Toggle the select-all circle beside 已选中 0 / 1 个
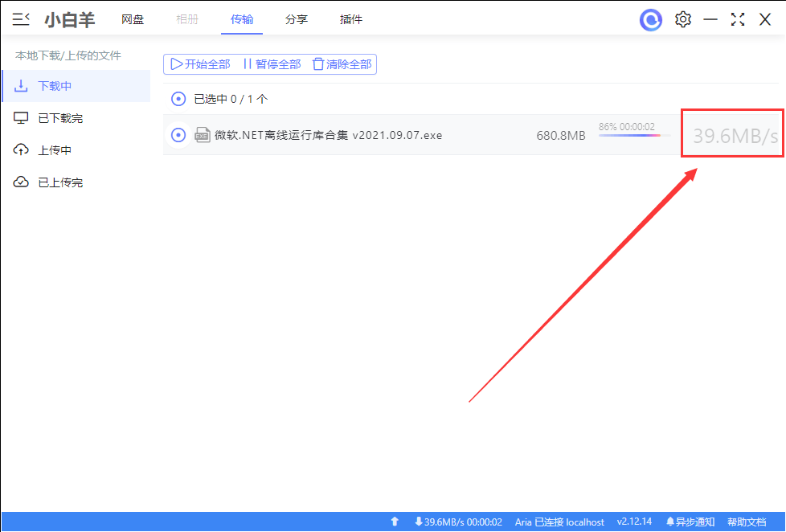The image size is (786, 532). click(178, 99)
